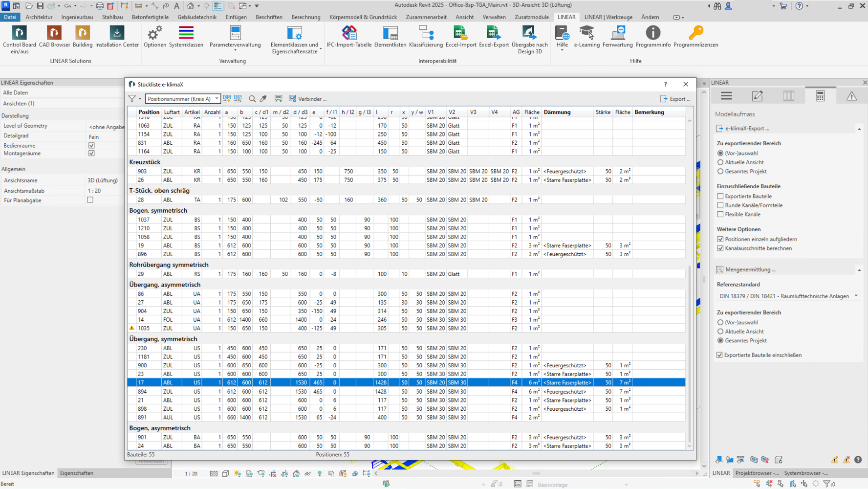Open the CAD Browser tool

coord(54,37)
